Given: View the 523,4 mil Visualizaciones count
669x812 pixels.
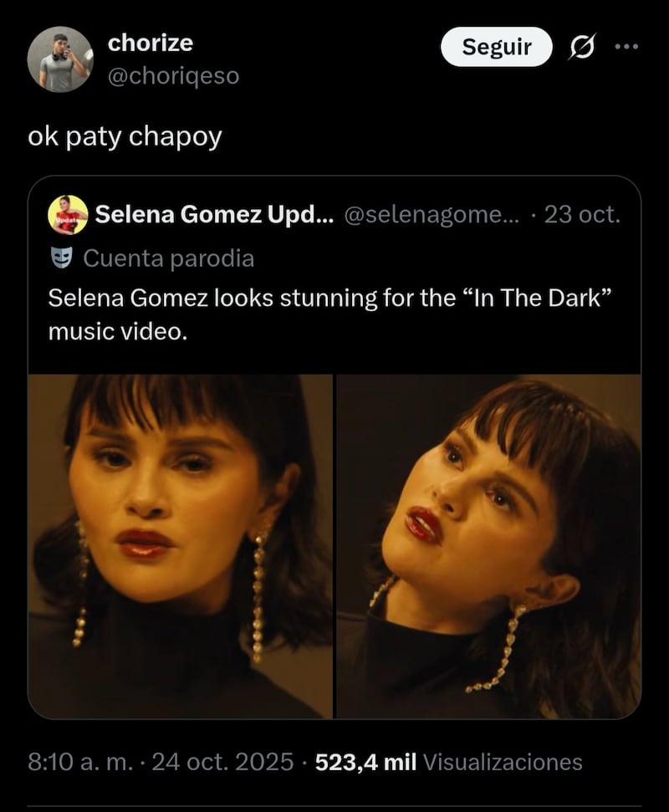Looking at the screenshot, I should tap(448, 762).
